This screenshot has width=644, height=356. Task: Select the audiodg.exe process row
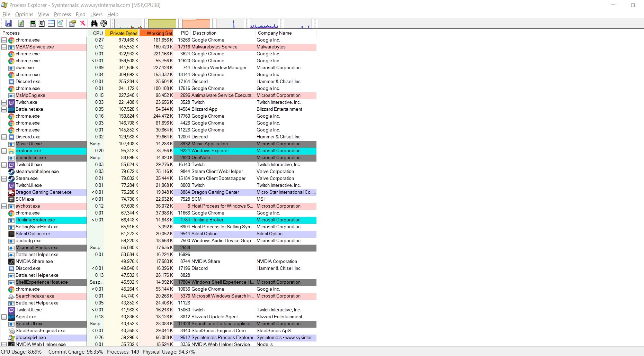pyautogui.click(x=158, y=241)
